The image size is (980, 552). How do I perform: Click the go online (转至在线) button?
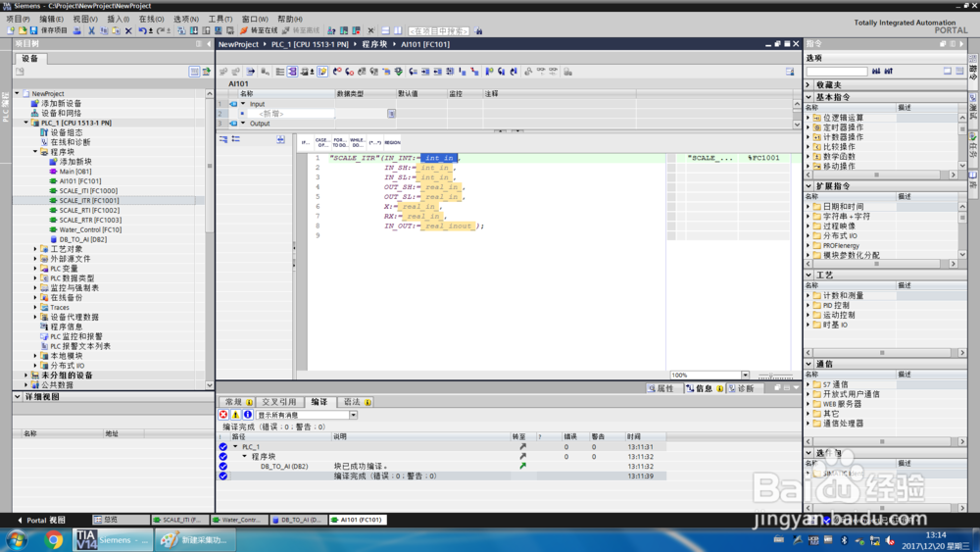tap(259, 30)
